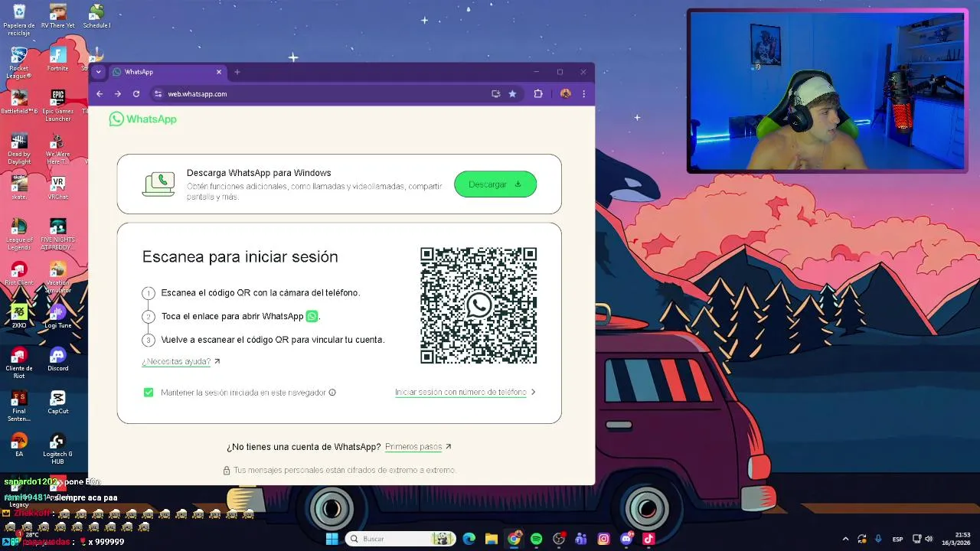Select Fortnite desktop shortcut
Viewport: 980px width, 551px height.
coord(57,60)
